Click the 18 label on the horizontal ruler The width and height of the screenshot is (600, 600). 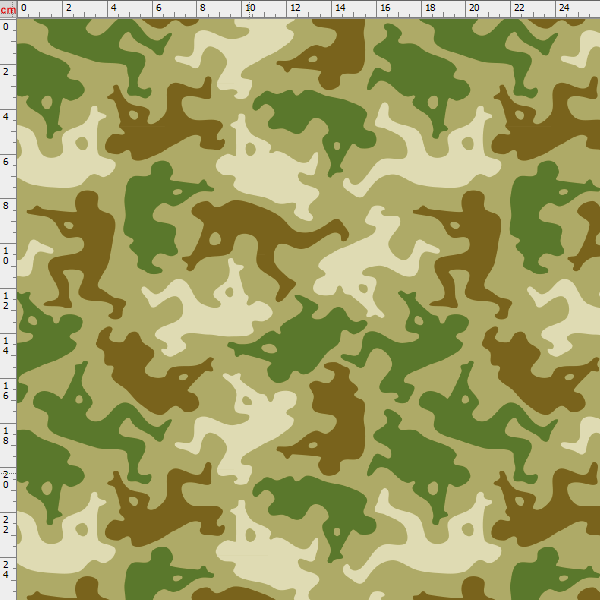(430, 8)
